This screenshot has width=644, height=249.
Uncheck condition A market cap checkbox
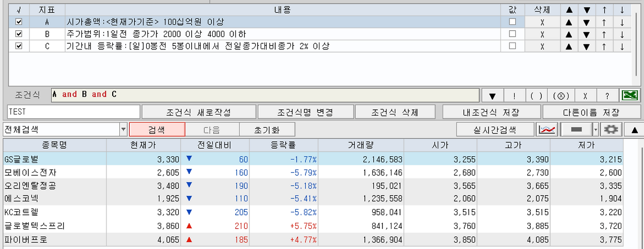pyautogui.click(x=19, y=22)
